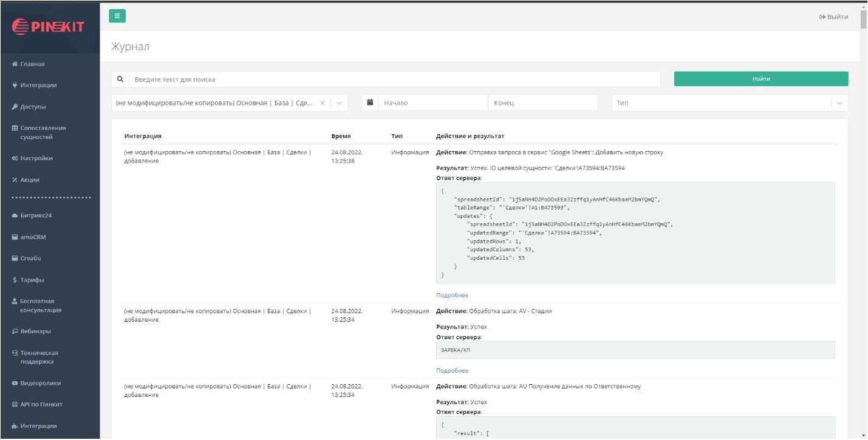Focus the search text input field

[x=394, y=80]
